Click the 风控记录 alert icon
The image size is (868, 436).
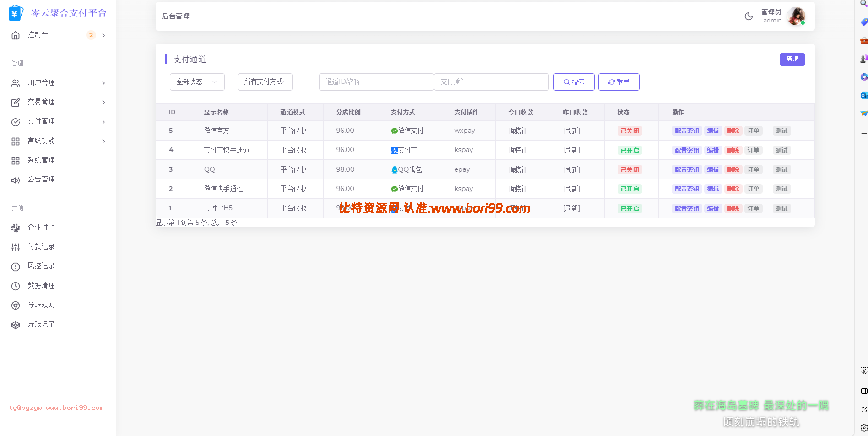click(x=16, y=267)
